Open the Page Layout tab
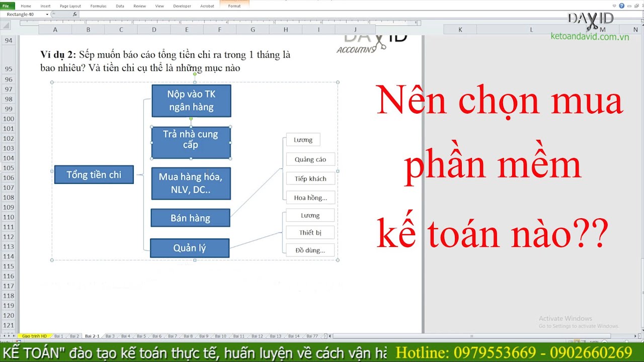This screenshot has height=362, width=644. click(x=70, y=6)
